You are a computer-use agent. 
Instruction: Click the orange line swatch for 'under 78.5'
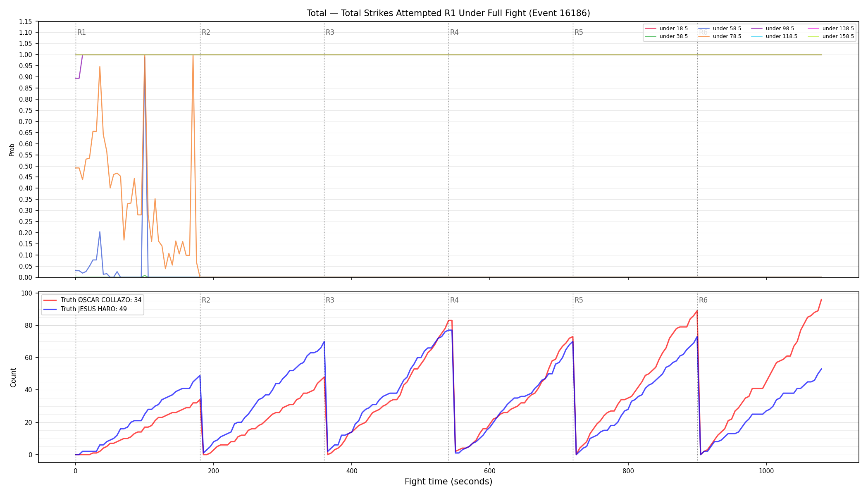[x=703, y=36]
